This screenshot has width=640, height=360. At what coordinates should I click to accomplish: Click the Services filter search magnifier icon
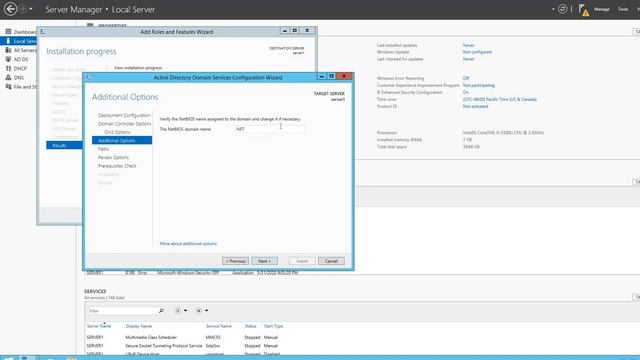[161, 311]
